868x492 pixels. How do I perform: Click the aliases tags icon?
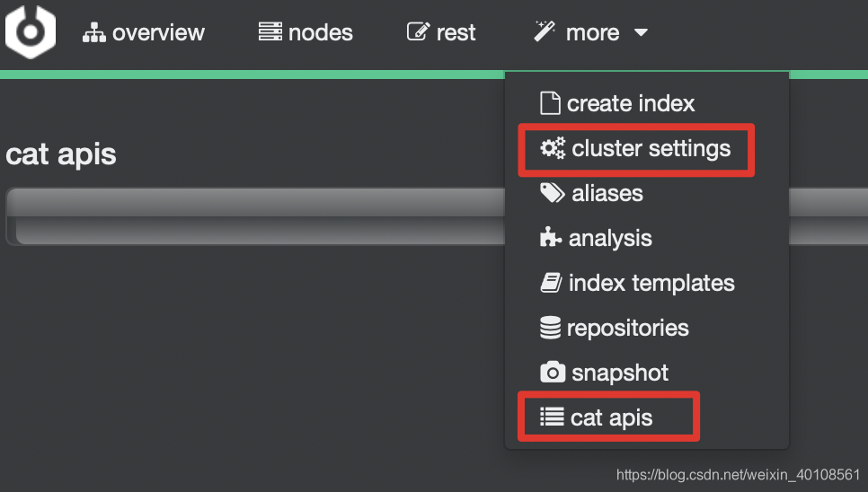click(x=552, y=193)
